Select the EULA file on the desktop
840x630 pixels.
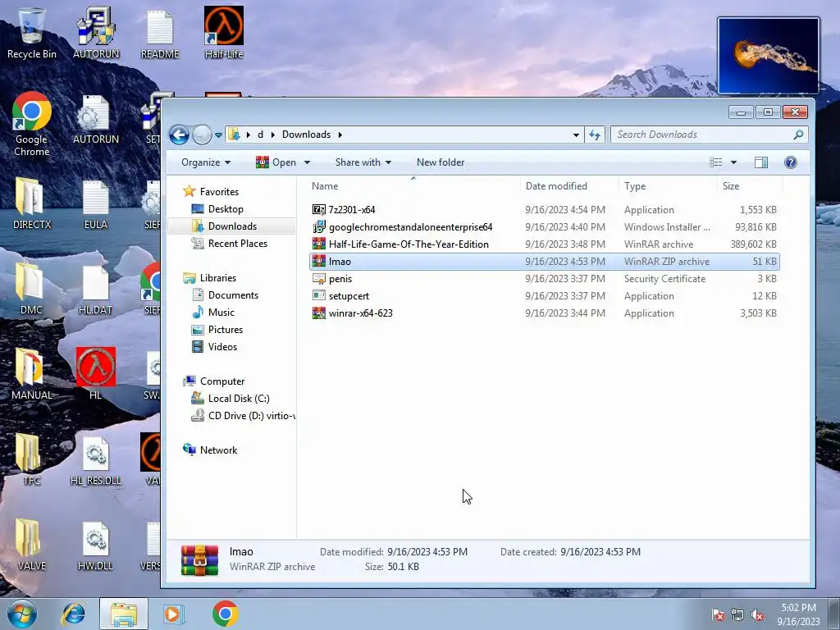click(96, 203)
